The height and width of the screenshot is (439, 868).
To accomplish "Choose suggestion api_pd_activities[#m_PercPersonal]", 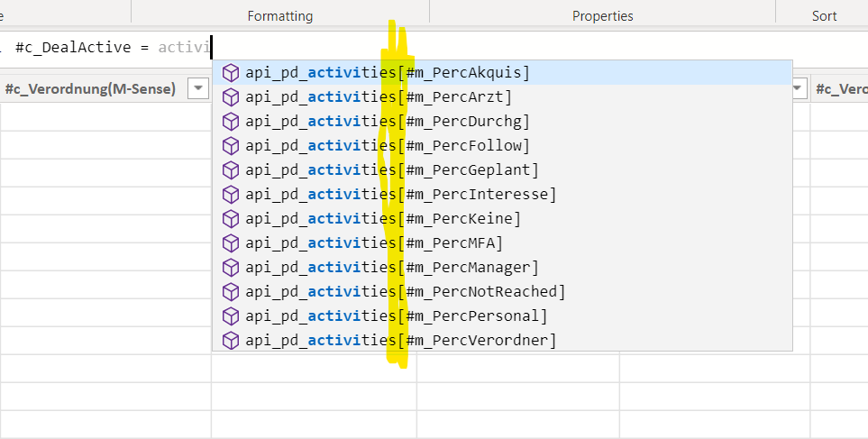I will click(x=502, y=316).
